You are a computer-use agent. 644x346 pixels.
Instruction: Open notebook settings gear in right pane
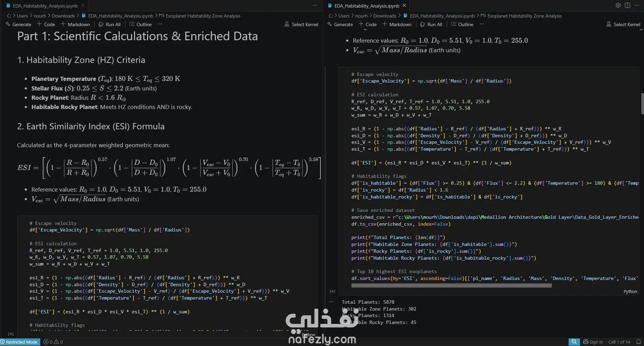618,6
